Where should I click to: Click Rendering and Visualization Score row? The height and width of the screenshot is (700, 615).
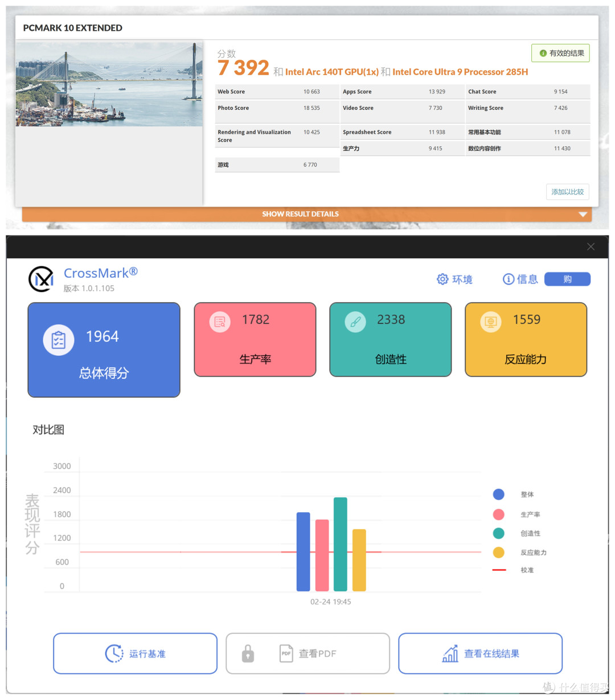[x=277, y=136]
